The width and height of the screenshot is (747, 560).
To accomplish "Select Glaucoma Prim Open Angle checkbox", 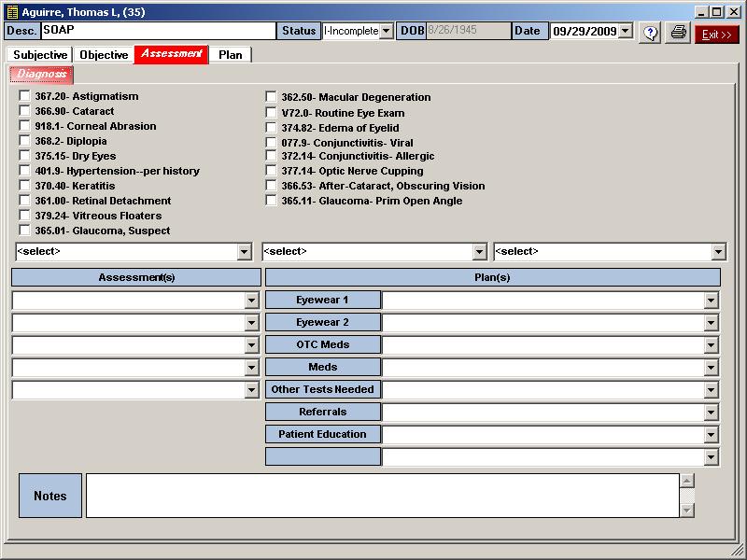I will click(271, 201).
